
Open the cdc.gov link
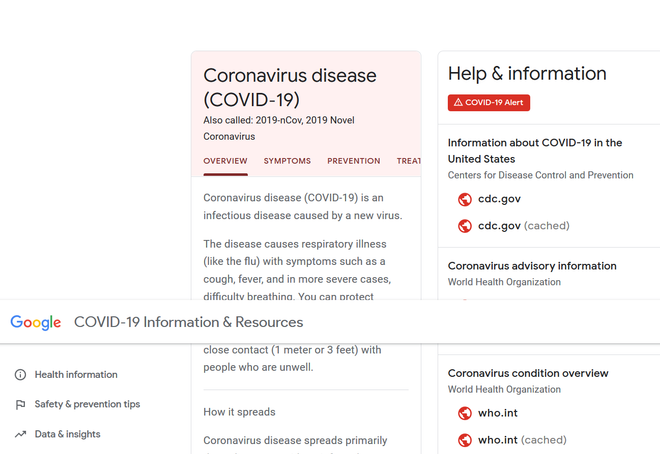click(499, 199)
